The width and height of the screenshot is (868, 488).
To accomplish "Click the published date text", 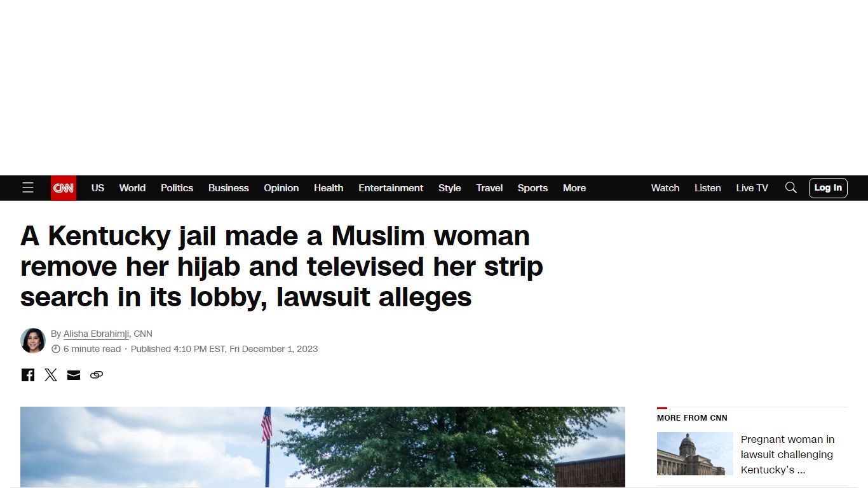I will pos(224,349).
